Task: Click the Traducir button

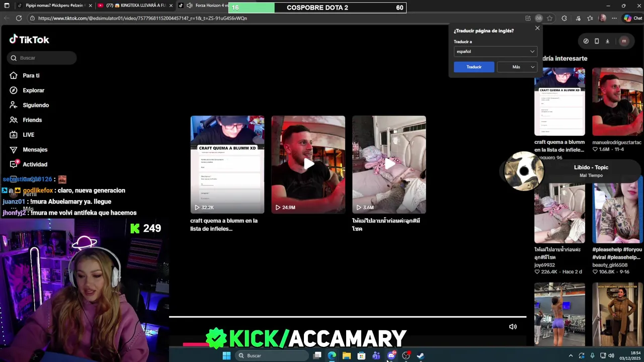Action: (x=474, y=67)
